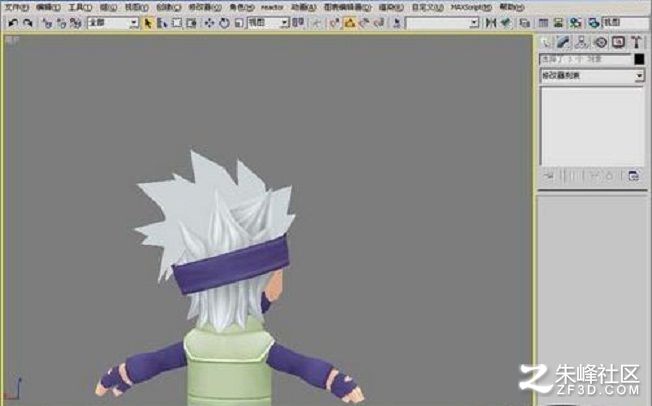Toggle Spinner Snap icon
The image size is (652, 406).
379,23
